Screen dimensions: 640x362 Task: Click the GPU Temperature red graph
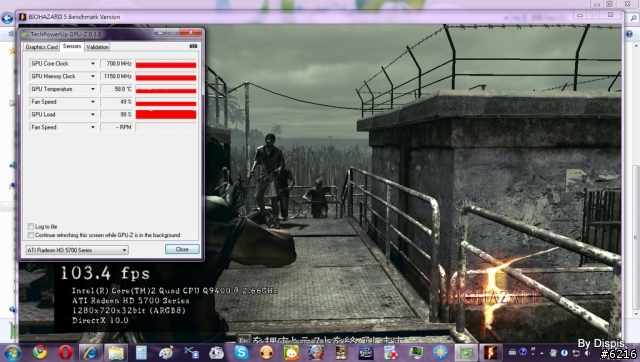(166, 89)
